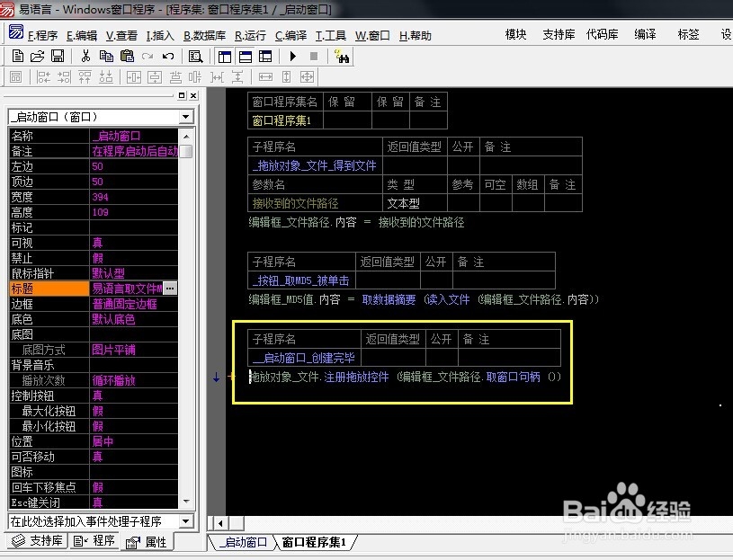The image size is (733, 560).
Task: Click the _按钮_取MD5_被单击 subroutine name
Action: [x=301, y=280]
